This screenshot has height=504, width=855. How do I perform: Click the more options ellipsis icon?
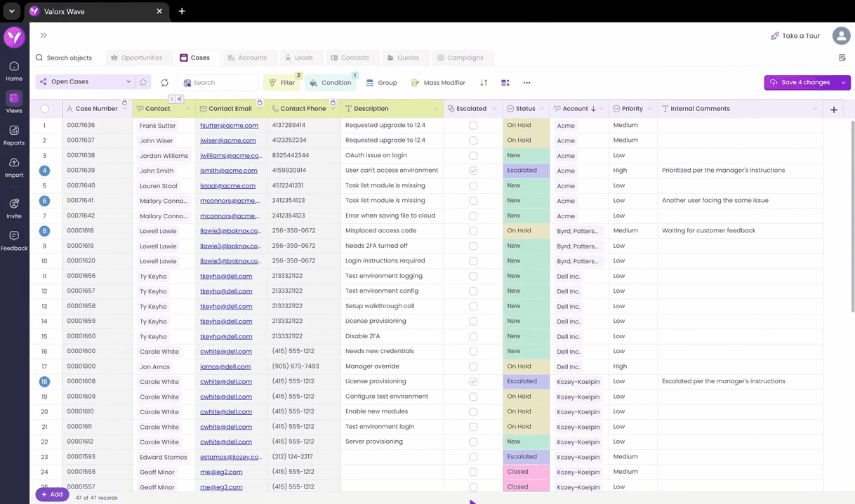click(526, 83)
